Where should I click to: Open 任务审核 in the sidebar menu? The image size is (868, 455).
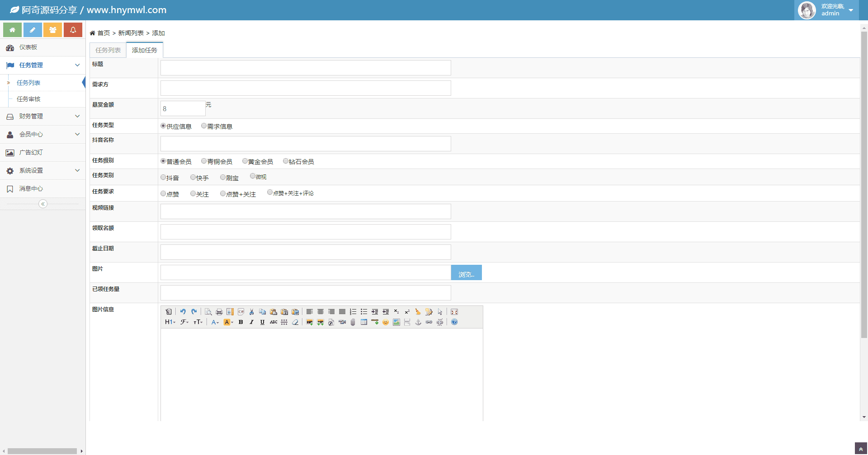(x=28, y=99)
